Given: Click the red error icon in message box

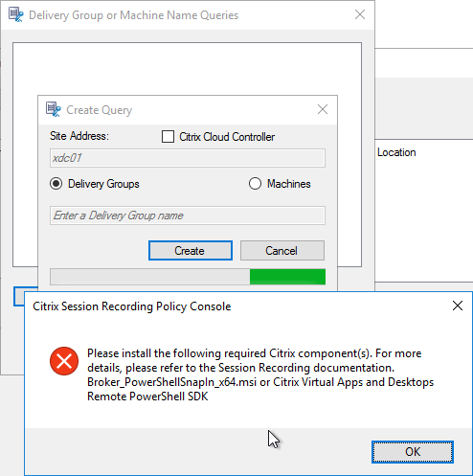Looking at the screenshot, I should 64,361.
